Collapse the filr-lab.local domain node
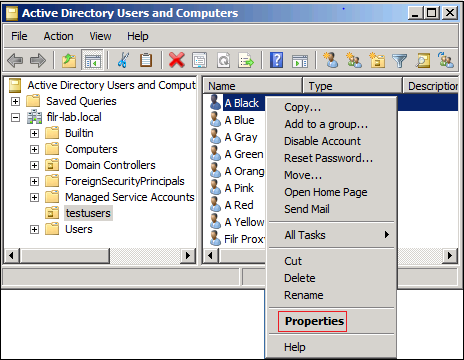The image size is (464, 360). coord(15,117)
